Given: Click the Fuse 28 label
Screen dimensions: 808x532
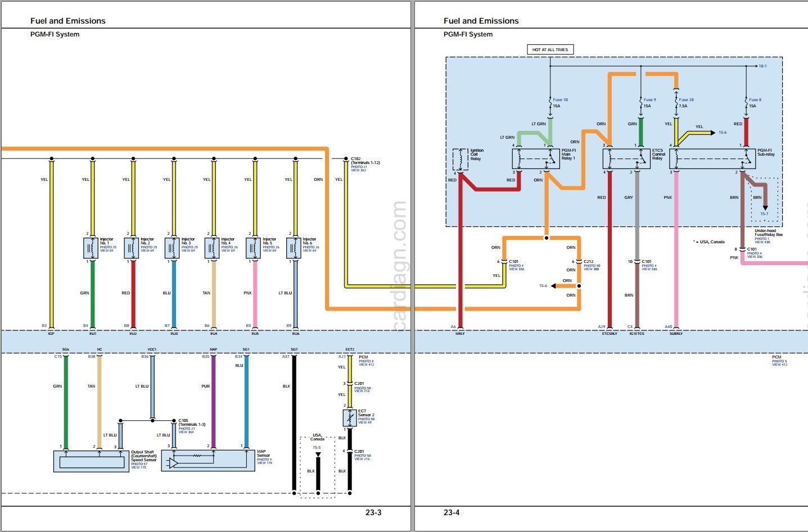Looking at the screenshot, I should point(686,100).
